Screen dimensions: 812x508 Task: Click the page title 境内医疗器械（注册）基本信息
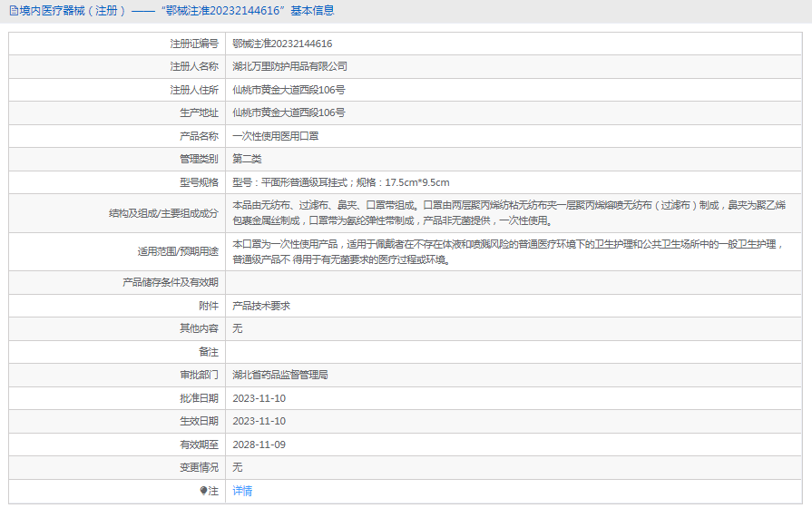coord(177,10)
